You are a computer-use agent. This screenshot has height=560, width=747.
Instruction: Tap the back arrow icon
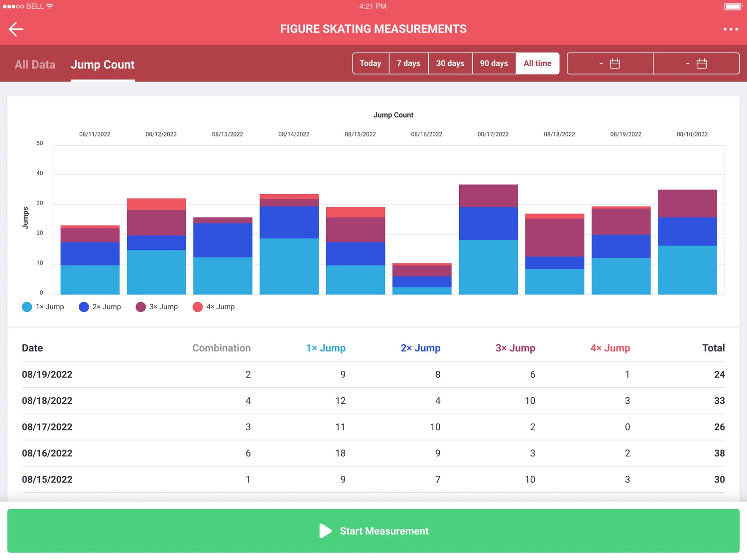(16, 29)
